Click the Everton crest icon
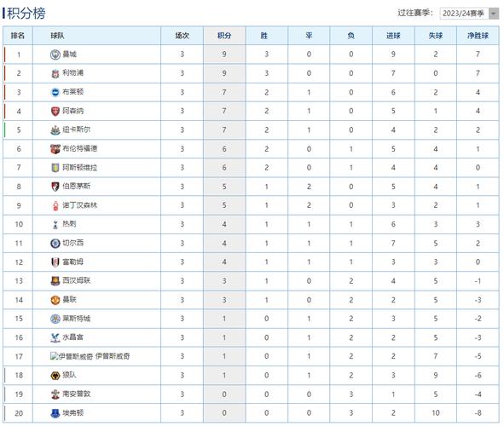 (55, 413)
